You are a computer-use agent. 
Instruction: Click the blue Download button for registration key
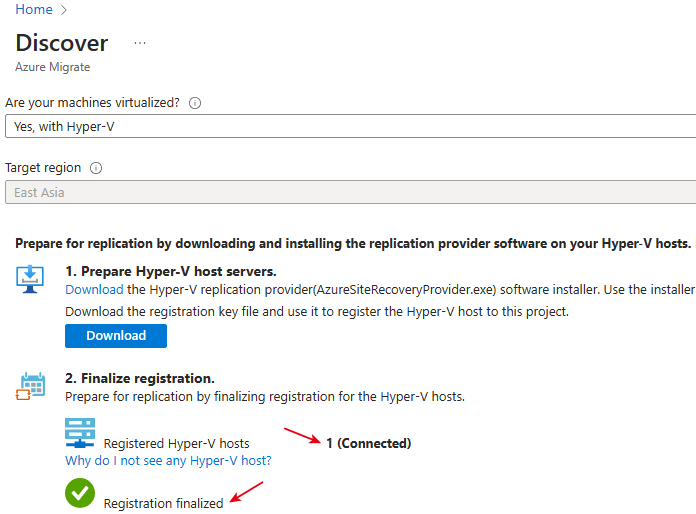tap(116, 336)
